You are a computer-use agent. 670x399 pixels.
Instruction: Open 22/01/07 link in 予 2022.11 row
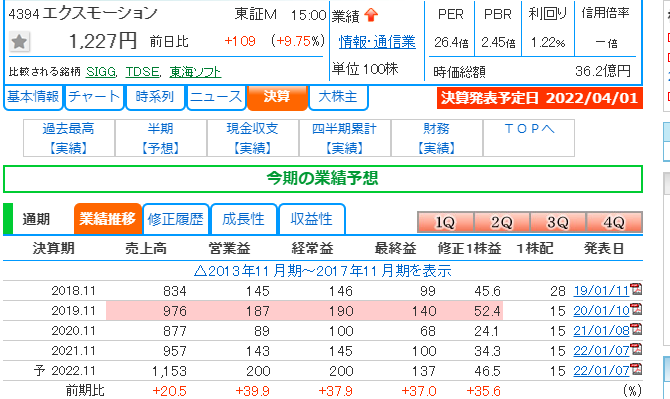tap(601, 371)
